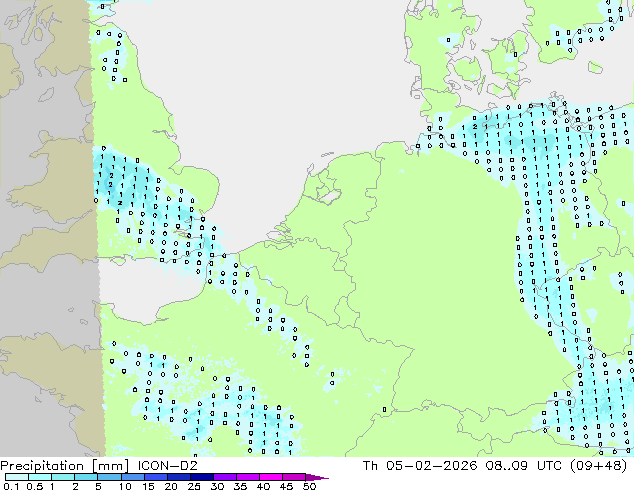The height and width of the screenshot is (490, 634).
Task: Click the '25' legend scale label
Action: tap(194, 486)
